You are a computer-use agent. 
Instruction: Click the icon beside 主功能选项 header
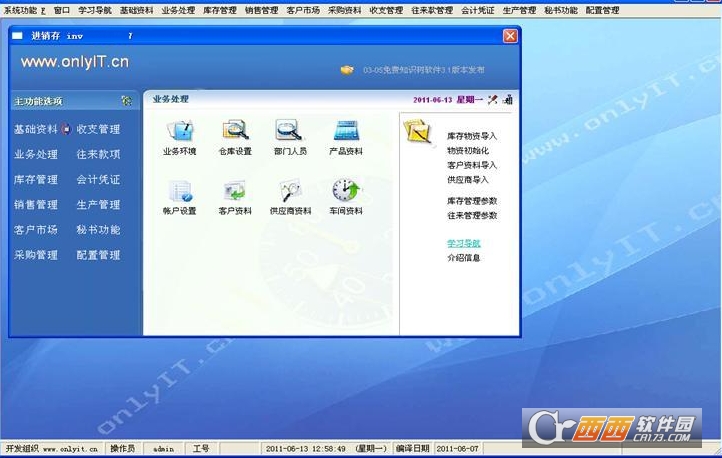click(127, 101)
